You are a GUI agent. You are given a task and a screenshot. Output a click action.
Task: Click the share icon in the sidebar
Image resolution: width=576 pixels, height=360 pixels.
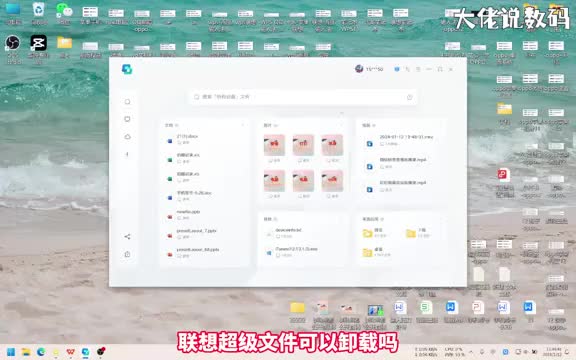pyautogui.click(x=127, y=236)
